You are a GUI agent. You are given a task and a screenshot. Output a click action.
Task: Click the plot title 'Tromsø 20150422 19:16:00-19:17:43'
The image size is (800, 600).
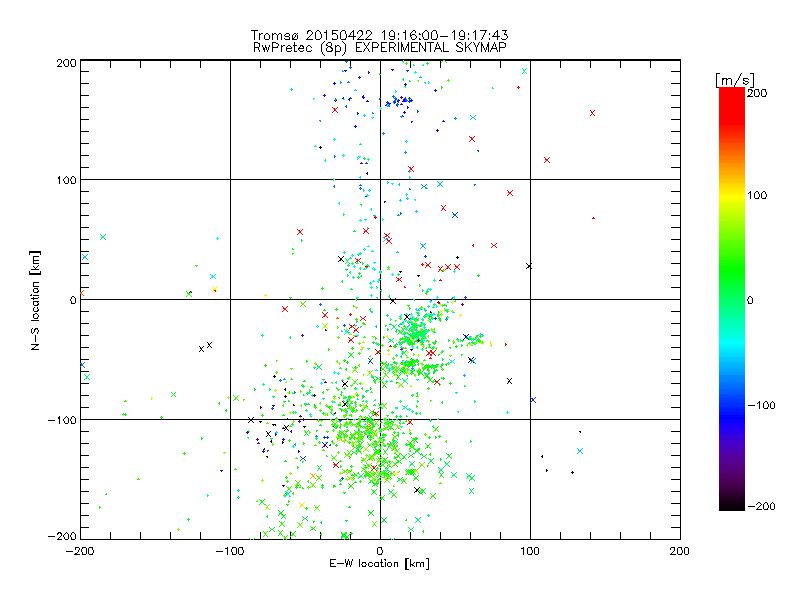coord(379,35)
